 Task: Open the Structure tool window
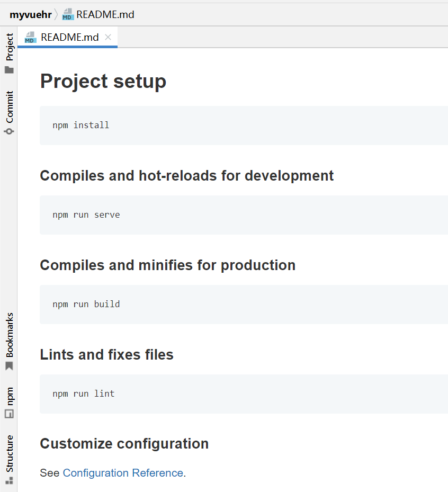[9, 459]
